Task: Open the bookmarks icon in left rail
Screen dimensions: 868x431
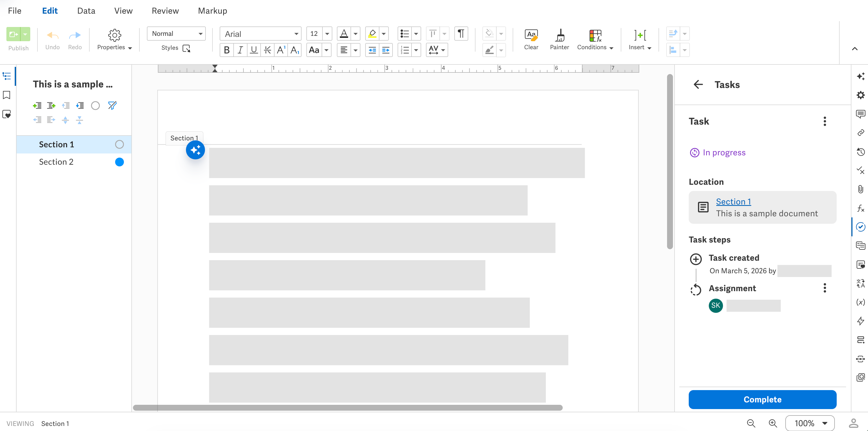Action: pyautogui.click(x=7, y=95)
